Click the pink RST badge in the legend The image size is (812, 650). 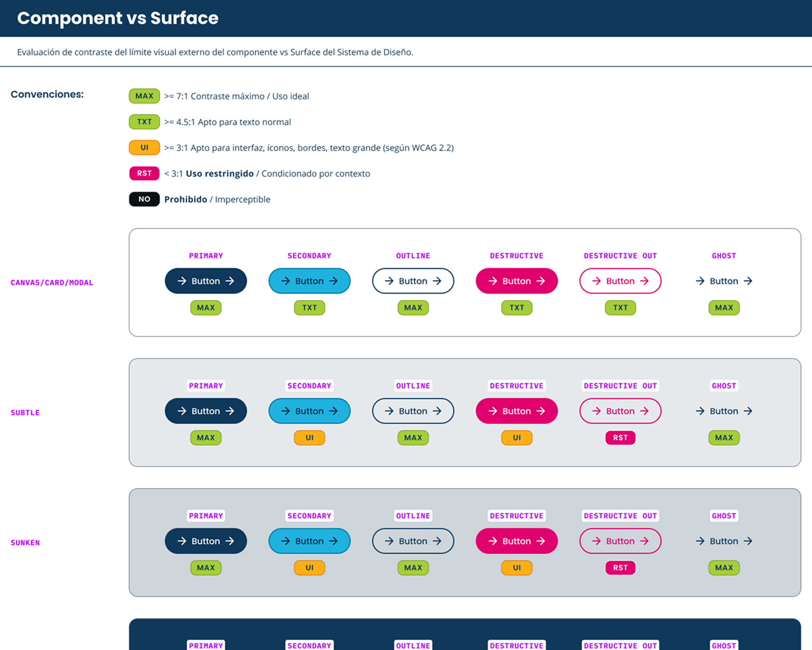click(145, 173)
